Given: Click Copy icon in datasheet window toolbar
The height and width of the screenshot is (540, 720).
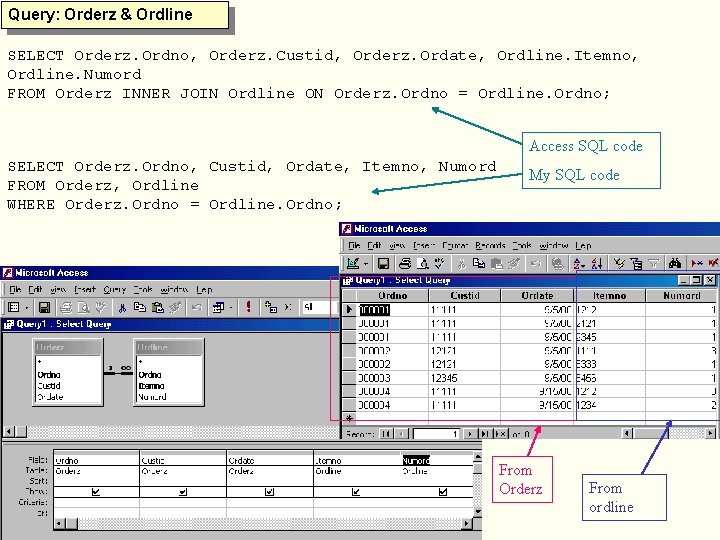Looking at the screenshot, I should tap(479, 263).
